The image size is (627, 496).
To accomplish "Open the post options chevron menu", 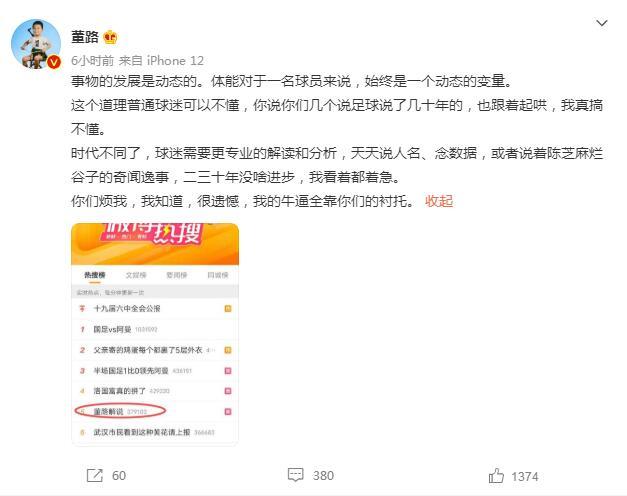I will click(x=602, y=23).
